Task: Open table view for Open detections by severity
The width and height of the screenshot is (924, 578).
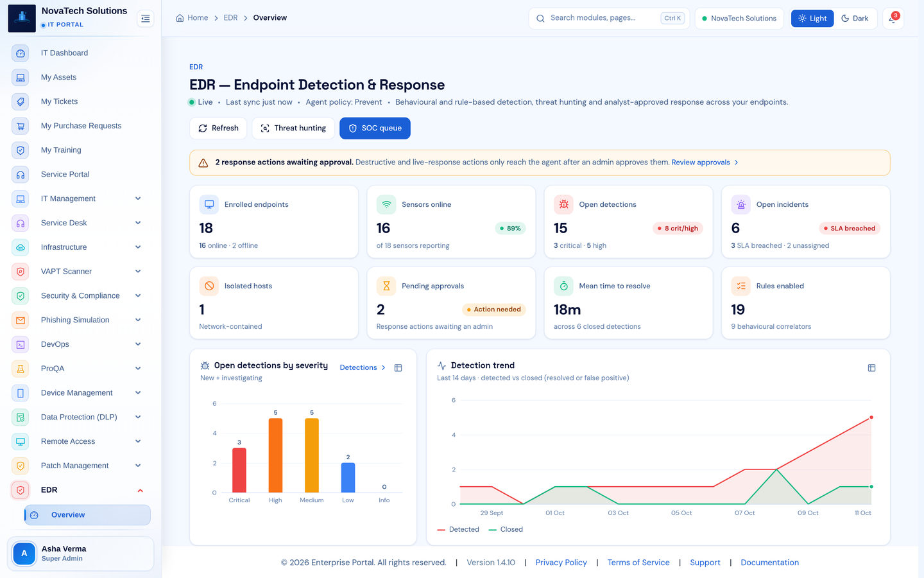Action: 398,368
